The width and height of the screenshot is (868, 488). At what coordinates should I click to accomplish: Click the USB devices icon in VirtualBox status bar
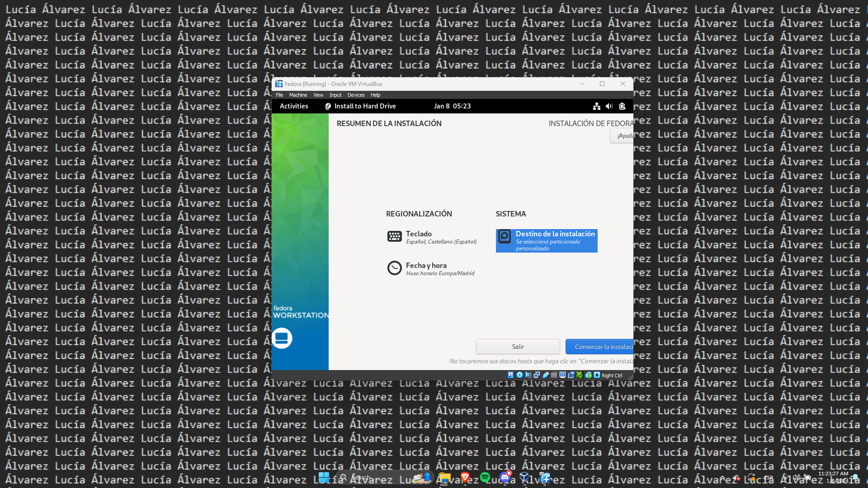click(x=546, y=375)
